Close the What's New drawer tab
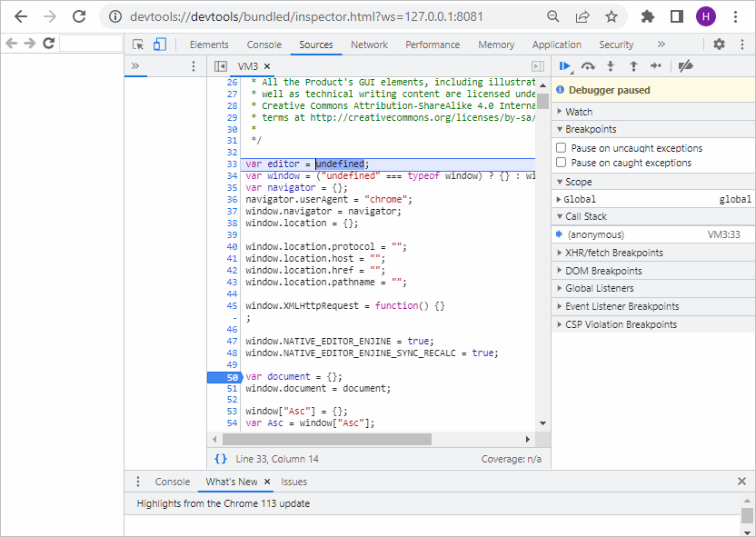The width and height of the screenshot is (756, 537). click(267, 482)
